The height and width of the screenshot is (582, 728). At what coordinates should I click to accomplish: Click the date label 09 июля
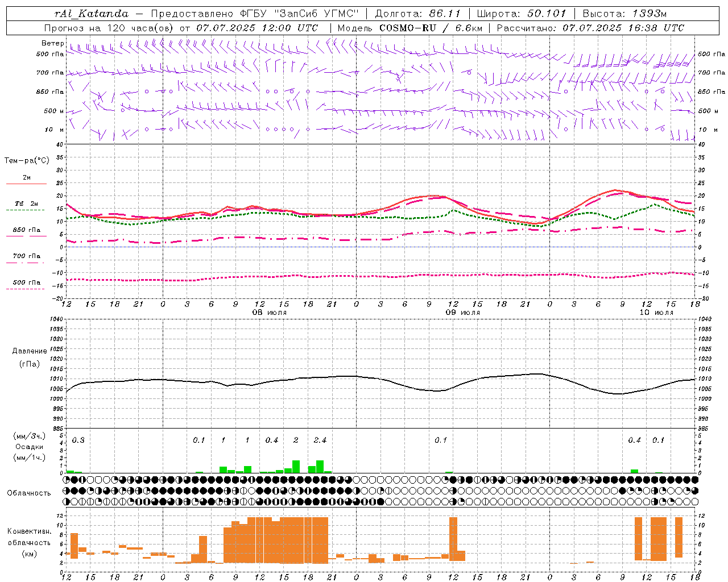[463, 313]
